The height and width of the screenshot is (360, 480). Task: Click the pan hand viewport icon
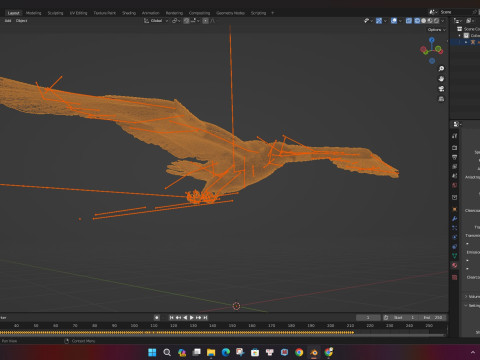coord(441,79)
